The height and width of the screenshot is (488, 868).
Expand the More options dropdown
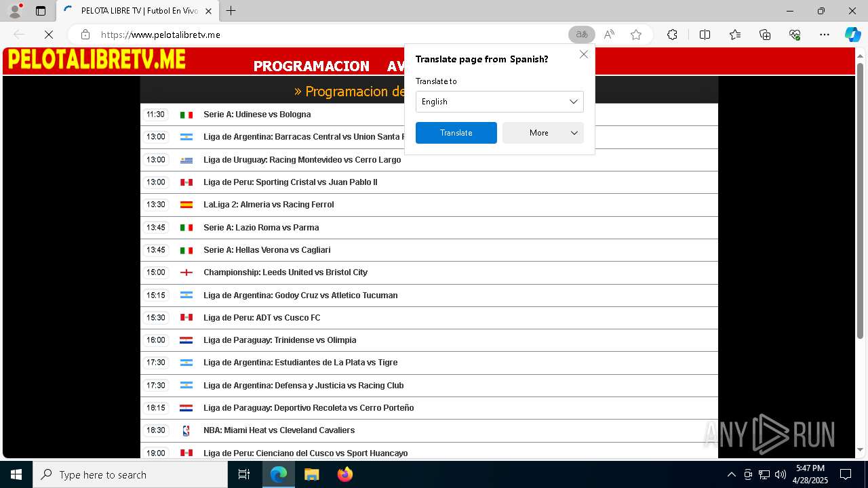[x=543, y=133]
